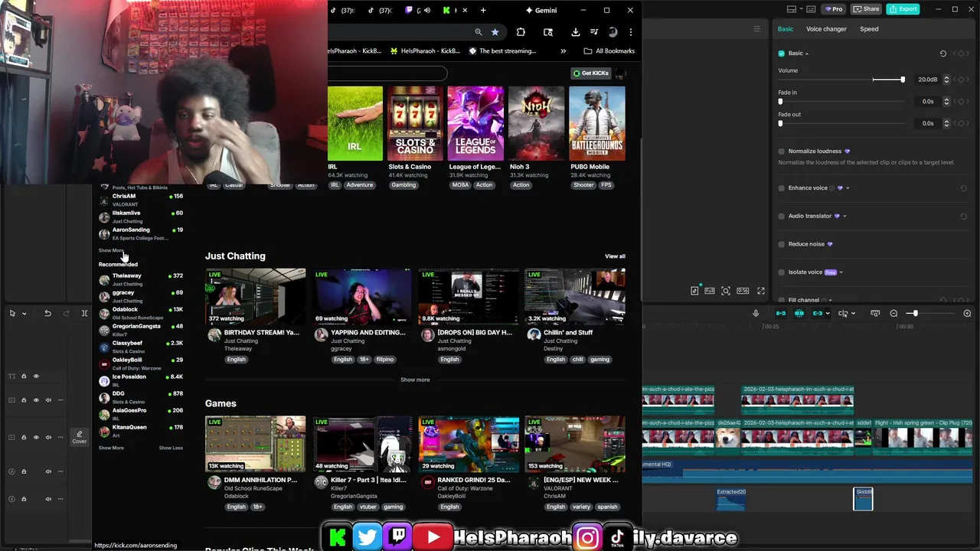Click Show Less in Kick sidebar
The image size is (980, 551).
(x=171, y=448)
